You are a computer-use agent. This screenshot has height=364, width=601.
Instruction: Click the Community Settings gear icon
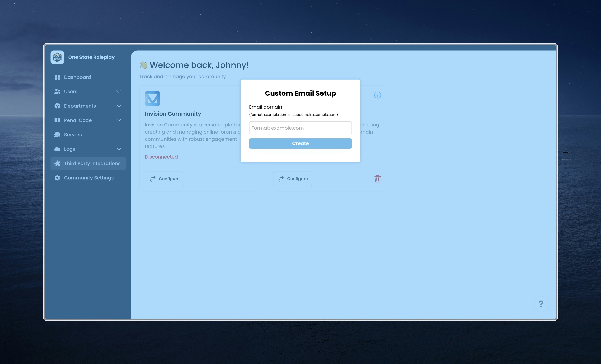[57, 178]
